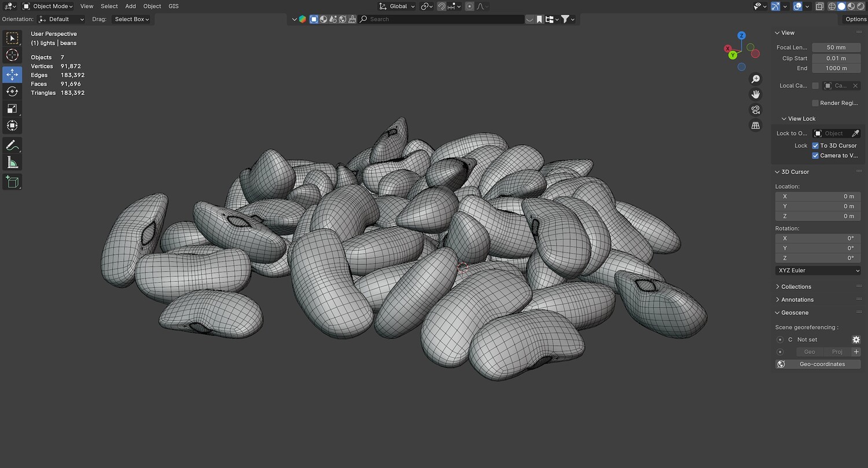Click the Focal Length 50 mm field
The image size is (868, 468).
pos(836,47)
